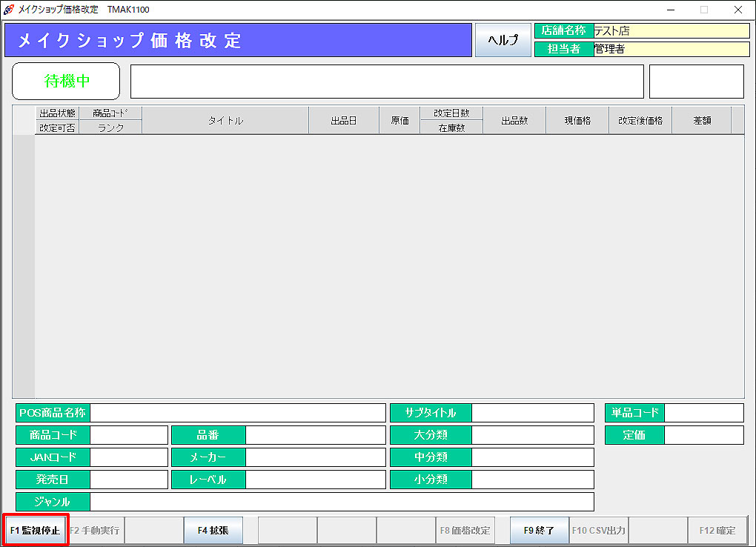Image resolution: width=756 pixels, height=547 pixels.
Task: Click the タイトル column header
Action: (225, 121)
